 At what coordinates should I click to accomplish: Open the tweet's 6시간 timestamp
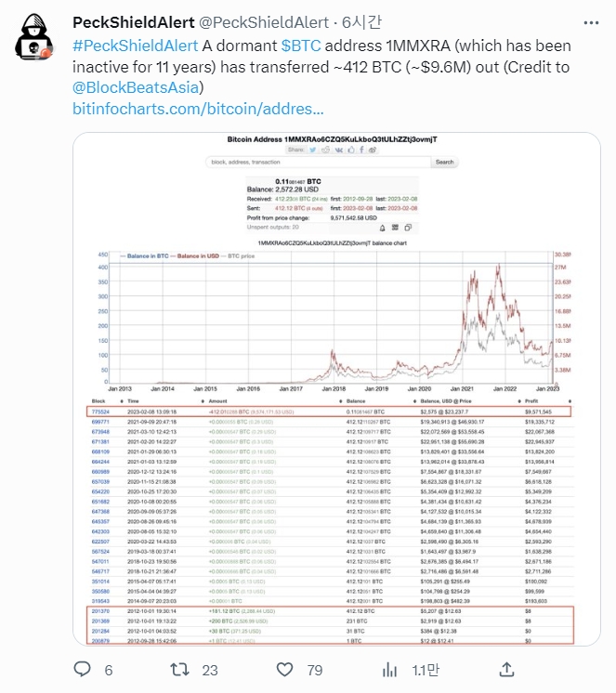(x=357, y=22)
